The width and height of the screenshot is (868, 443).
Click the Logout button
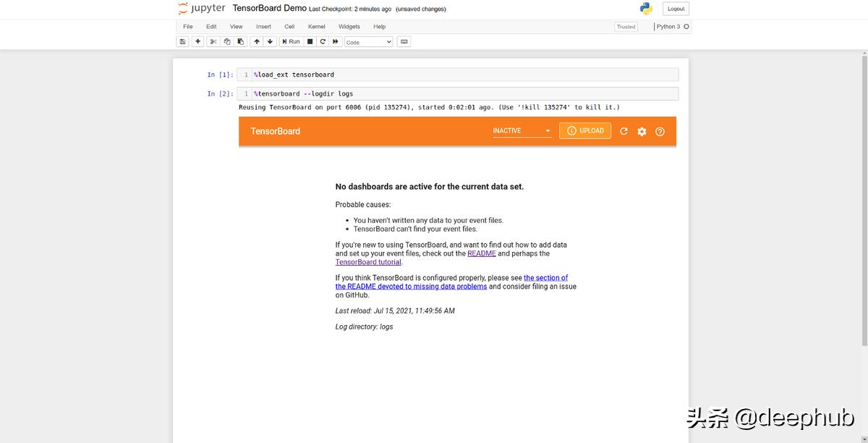pos(676,9)
